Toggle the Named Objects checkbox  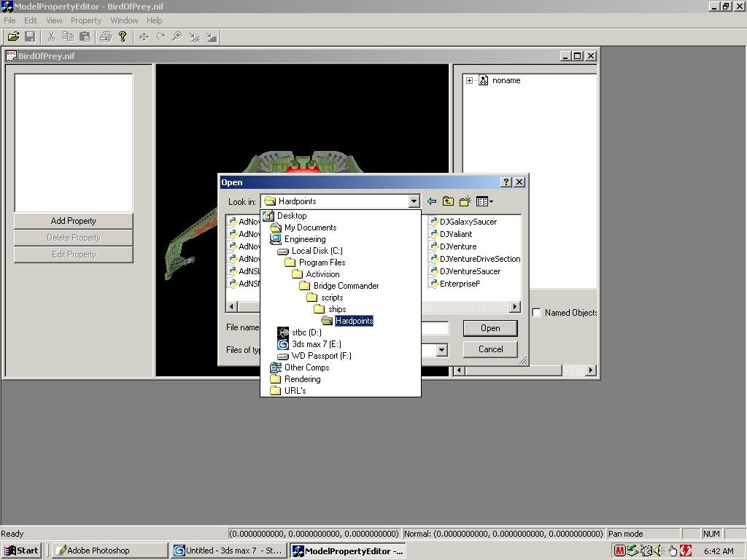click(x=536, y=312)
